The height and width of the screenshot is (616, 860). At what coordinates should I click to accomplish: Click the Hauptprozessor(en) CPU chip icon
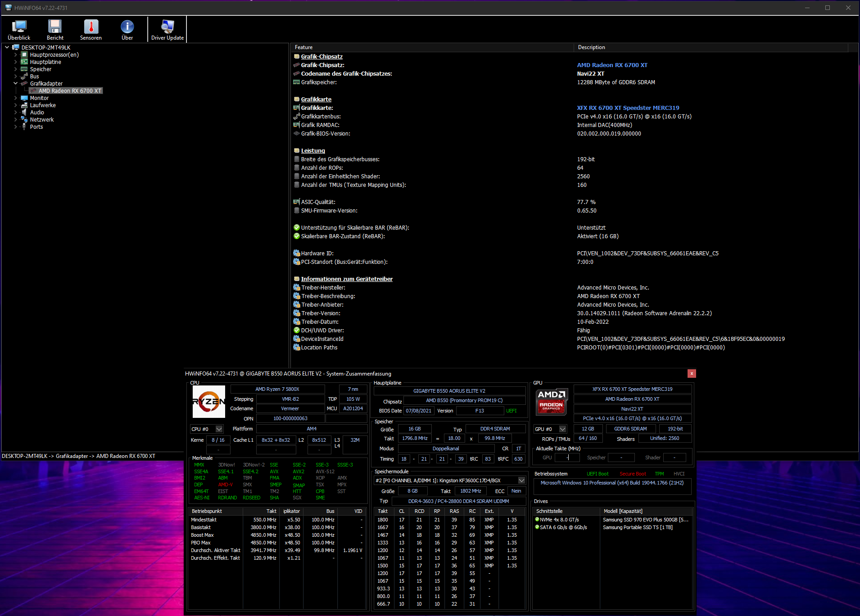[24, 54]
